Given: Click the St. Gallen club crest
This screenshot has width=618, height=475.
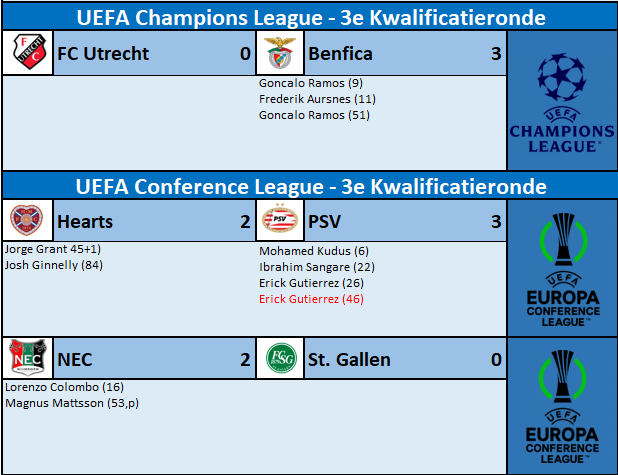Looking at the screenshot, I should (x=277, y=359).
